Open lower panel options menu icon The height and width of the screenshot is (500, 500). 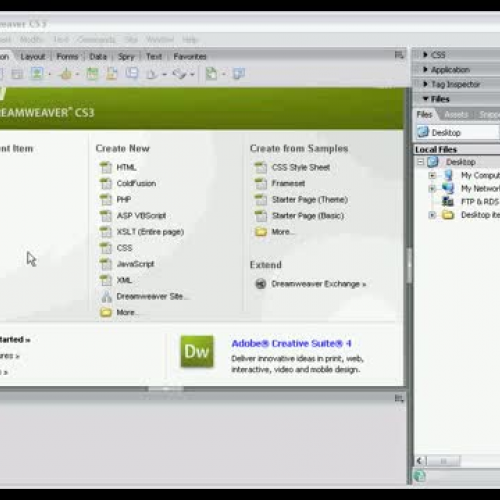399,398
